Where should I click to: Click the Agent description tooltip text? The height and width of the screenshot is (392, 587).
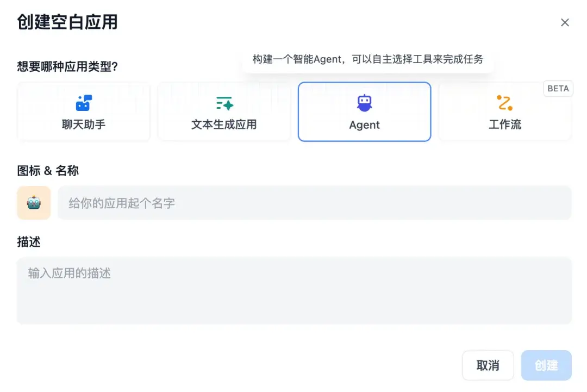click(368, 59)
